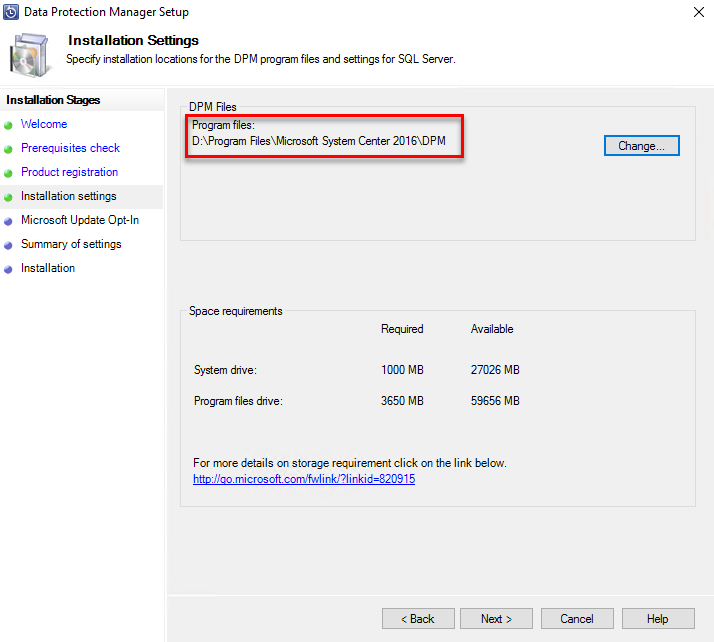Close the Data Protection Manager Setup window

(699, 12)
